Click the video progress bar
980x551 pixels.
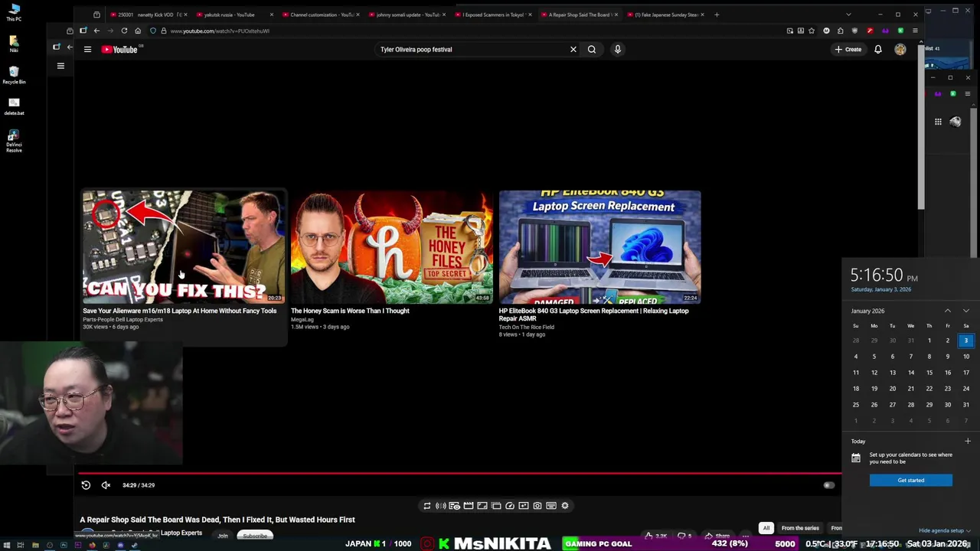[459, 473]
